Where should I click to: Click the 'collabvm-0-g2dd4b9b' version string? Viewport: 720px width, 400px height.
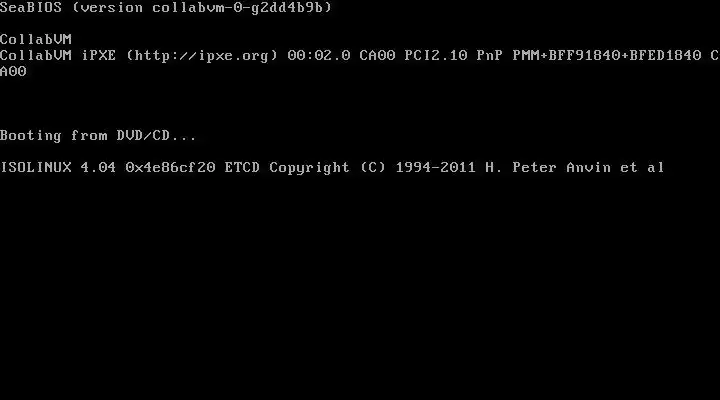(x=238, y=8)
